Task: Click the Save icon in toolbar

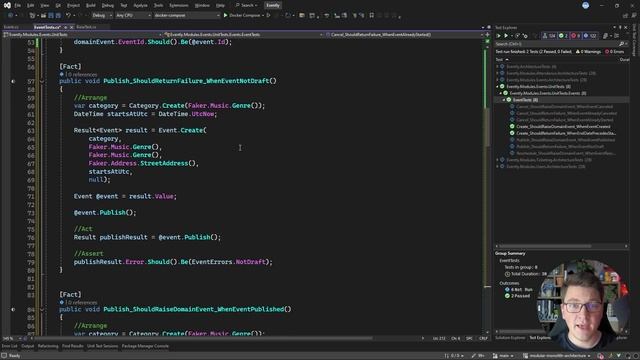Action: point(51,16)
